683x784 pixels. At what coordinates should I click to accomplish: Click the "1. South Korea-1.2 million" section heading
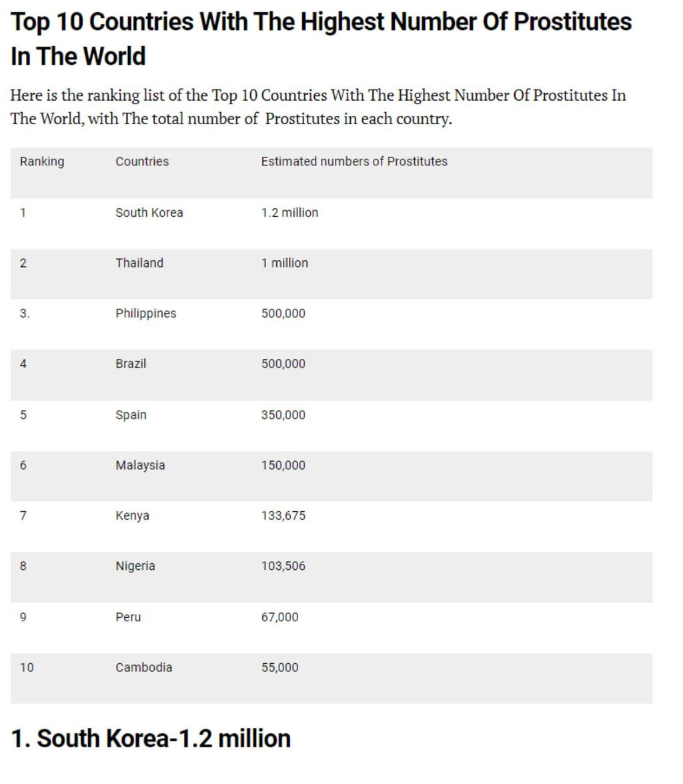(x=151, y=739)
